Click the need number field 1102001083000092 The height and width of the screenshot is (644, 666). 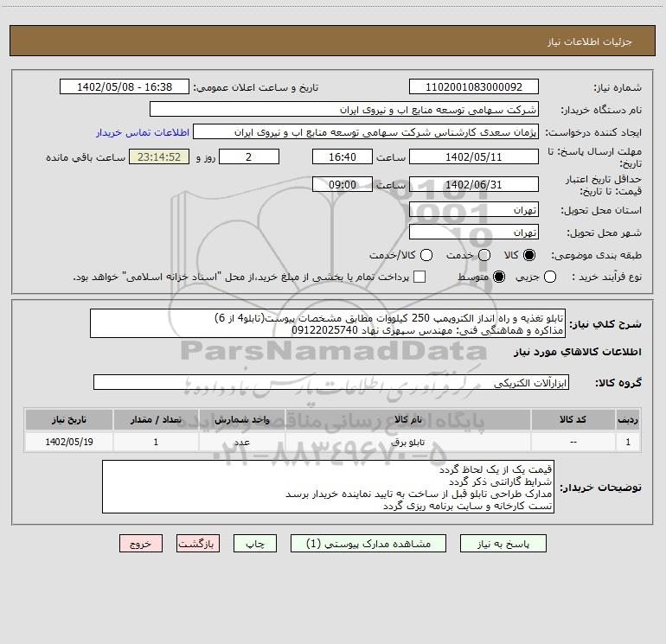(x=474, y=87)
